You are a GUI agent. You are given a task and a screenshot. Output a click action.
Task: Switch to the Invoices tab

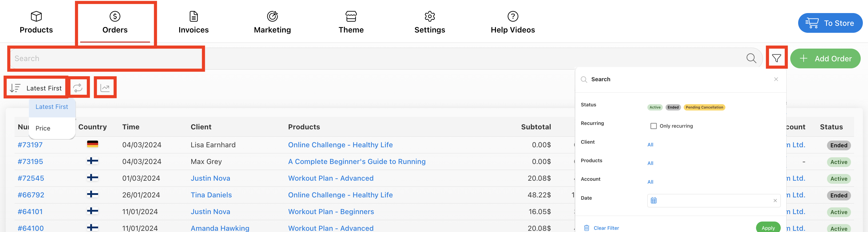[193, 22]
